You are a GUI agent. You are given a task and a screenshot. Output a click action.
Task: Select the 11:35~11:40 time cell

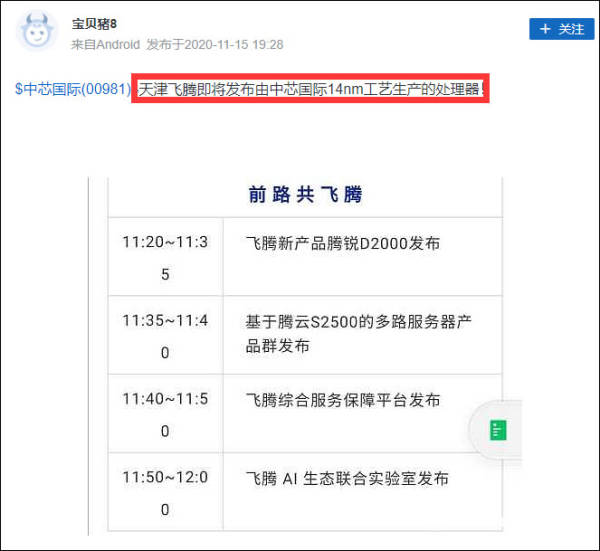coord(165,336)
